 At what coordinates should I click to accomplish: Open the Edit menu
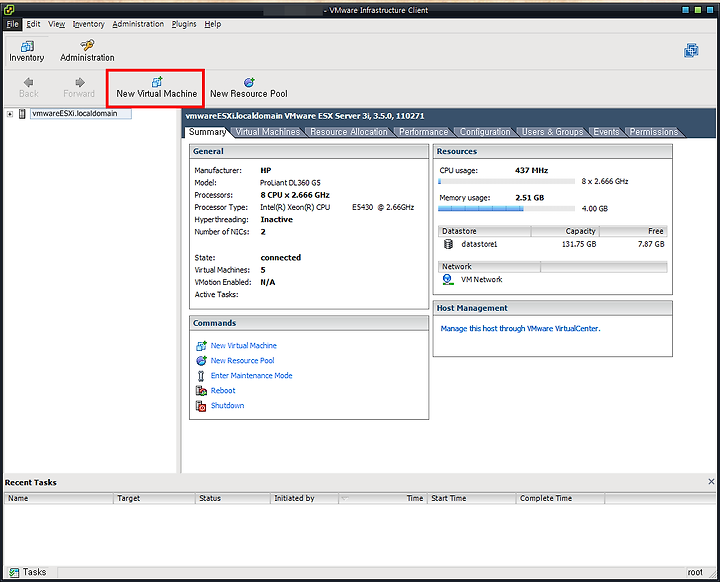(x=33, y=24)
